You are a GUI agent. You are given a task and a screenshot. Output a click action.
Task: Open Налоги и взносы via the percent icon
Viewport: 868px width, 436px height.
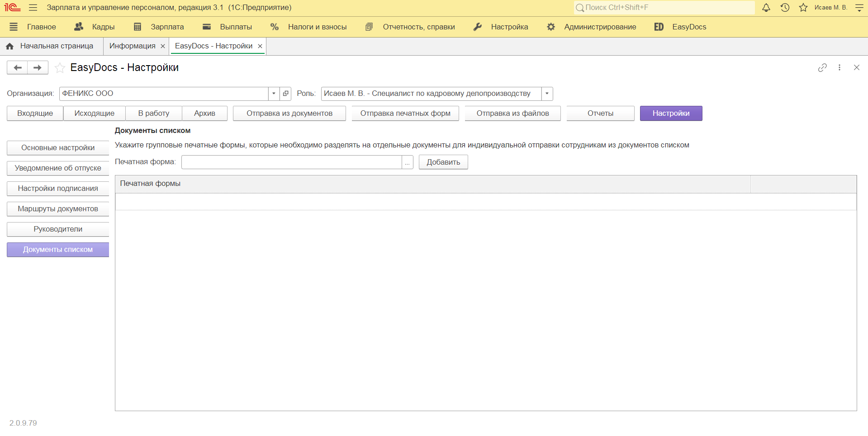click(x=274, y=27)
